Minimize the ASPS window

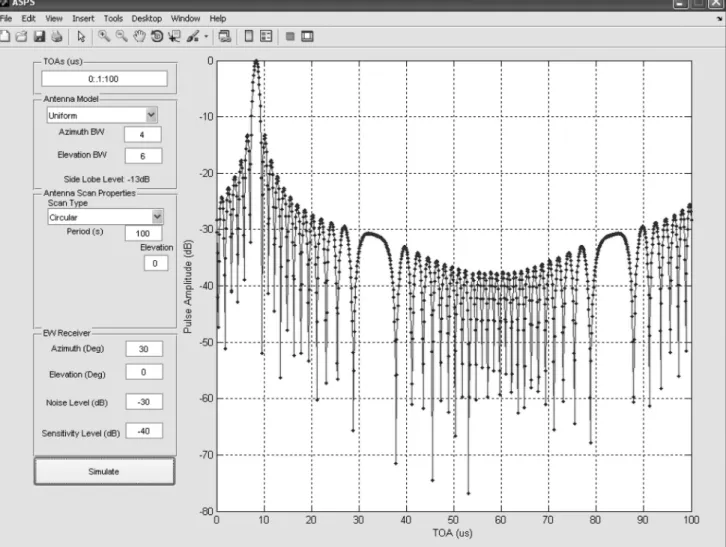point(680,4)
